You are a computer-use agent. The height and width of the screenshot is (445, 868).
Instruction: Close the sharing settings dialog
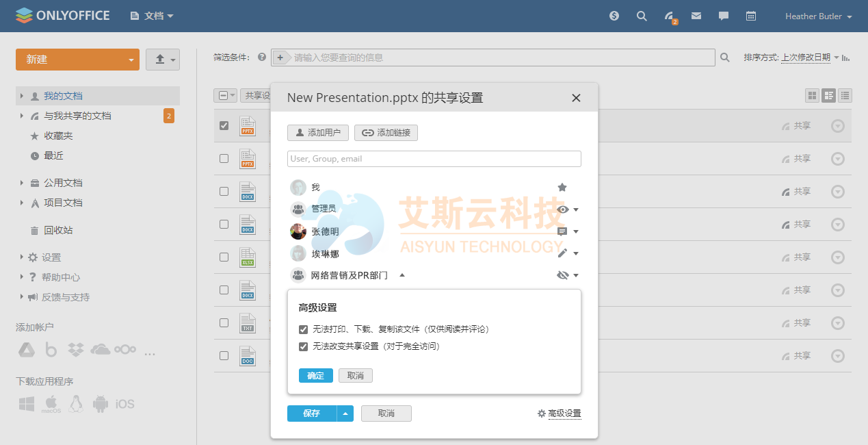[x=576, y=98]
